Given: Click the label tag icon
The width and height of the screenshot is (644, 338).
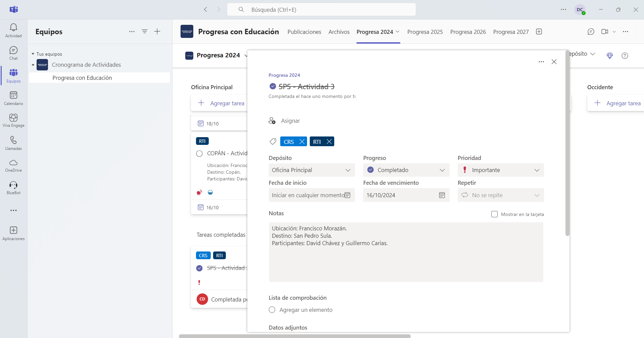Looking at the screenshot, I should tap(273, 142).
